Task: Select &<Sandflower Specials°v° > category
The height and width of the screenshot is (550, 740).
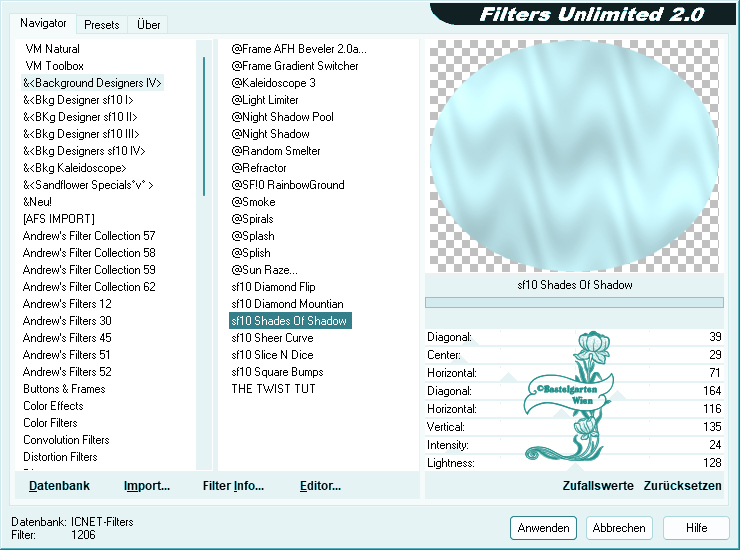Action: 88,185
